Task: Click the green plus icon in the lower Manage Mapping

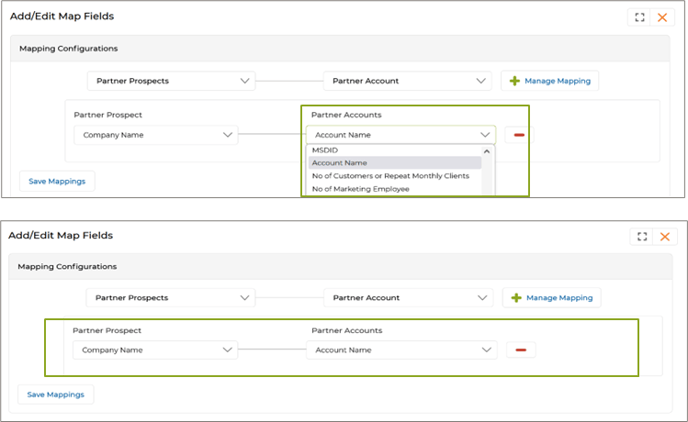Action: pos(515,297)
